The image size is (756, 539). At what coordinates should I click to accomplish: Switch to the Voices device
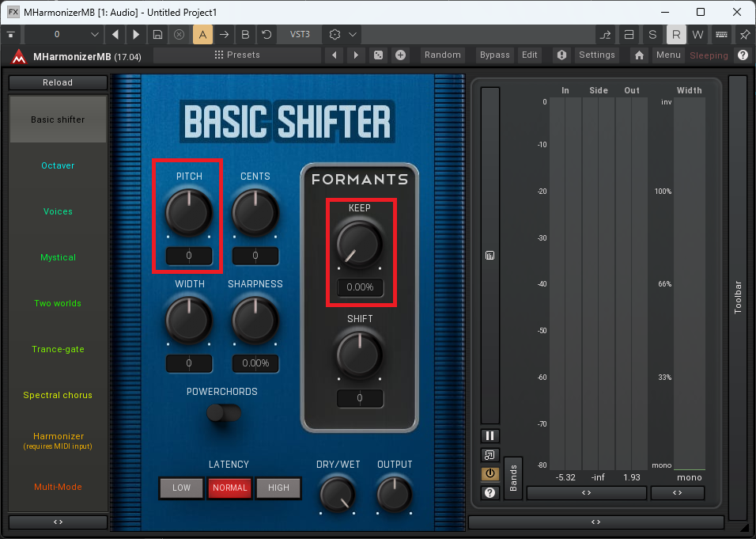(x=58, y=211)
